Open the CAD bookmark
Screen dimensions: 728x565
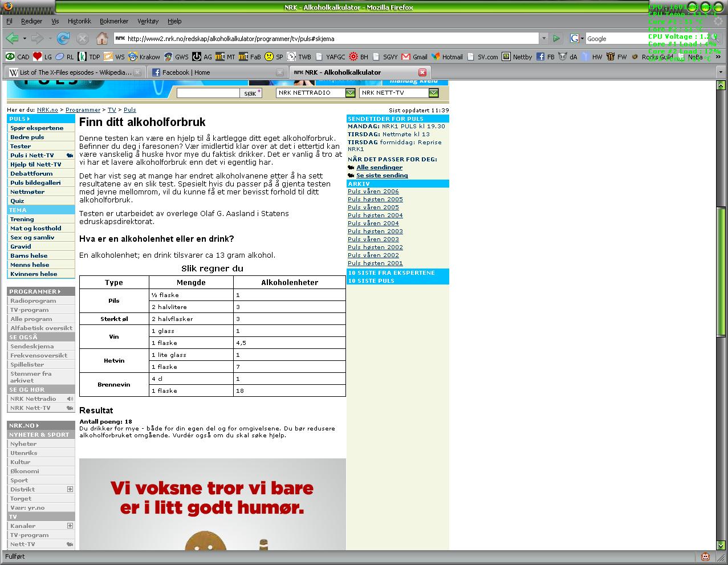pyautogui.click(x=17, y=56)
